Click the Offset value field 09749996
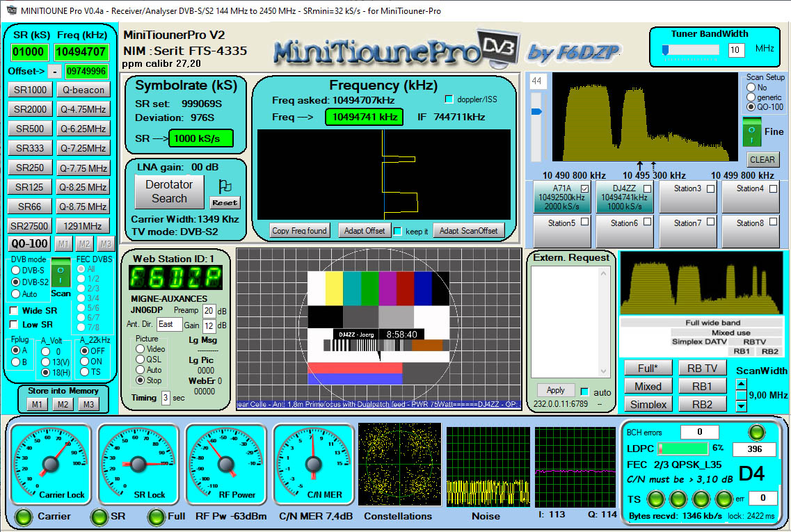This screenshot has width=791, height=532. tap(86, 72)
